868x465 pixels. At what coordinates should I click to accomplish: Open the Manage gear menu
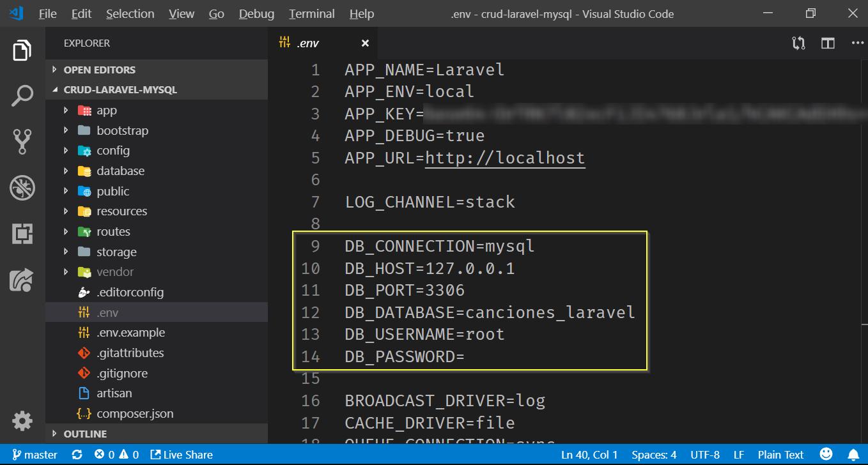(x=22, y=421)
